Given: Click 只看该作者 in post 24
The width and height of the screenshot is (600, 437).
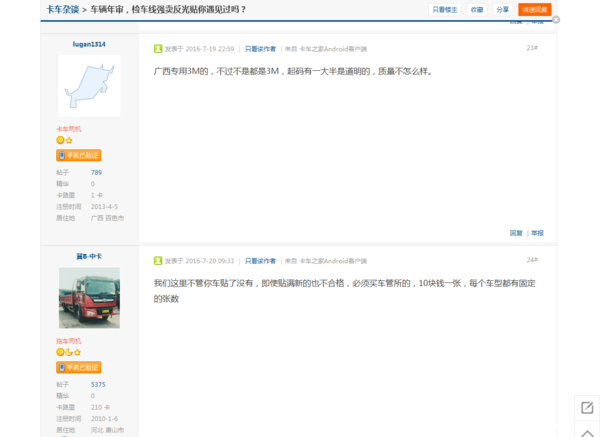Looking at the screenshot, I should 260,260.
